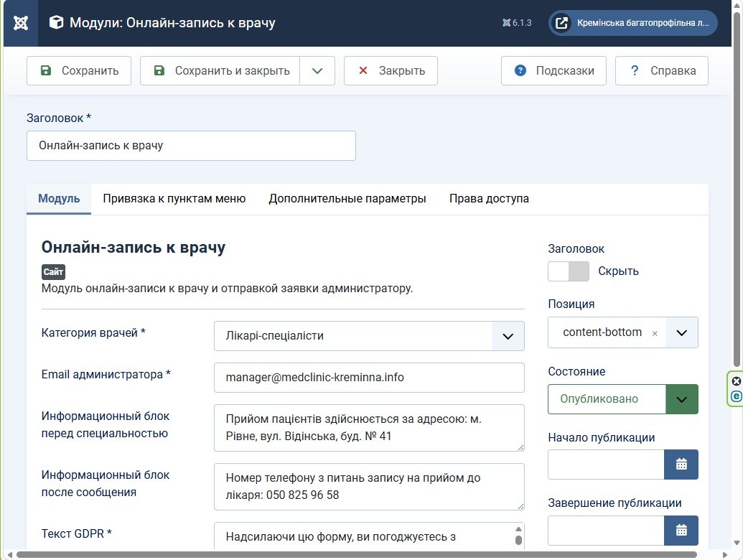Open calendar for Начало публикации
Image resolution: width=743 pixels, height=560 pixels.
point(681,465)
